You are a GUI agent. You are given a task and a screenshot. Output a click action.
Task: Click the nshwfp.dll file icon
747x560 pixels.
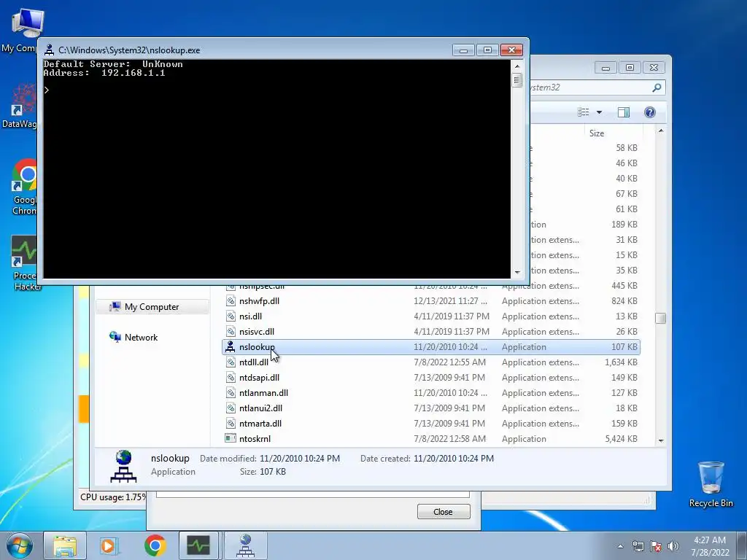click(x=231, y=301)
